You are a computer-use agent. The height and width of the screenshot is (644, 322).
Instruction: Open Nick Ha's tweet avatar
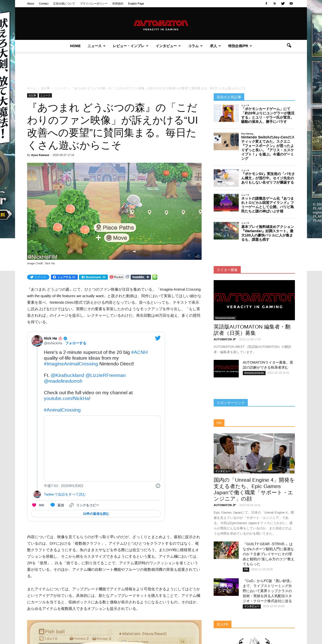point(37,341)
